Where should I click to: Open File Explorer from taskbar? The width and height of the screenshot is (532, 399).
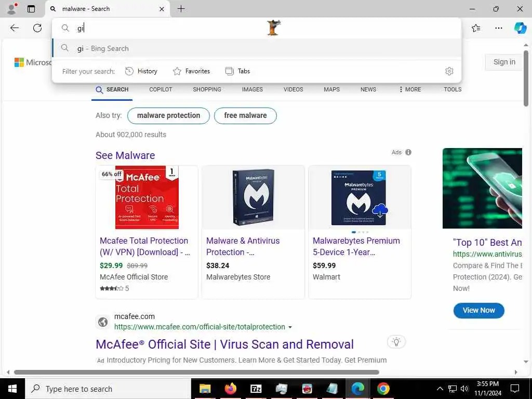(x=205, y=389)
